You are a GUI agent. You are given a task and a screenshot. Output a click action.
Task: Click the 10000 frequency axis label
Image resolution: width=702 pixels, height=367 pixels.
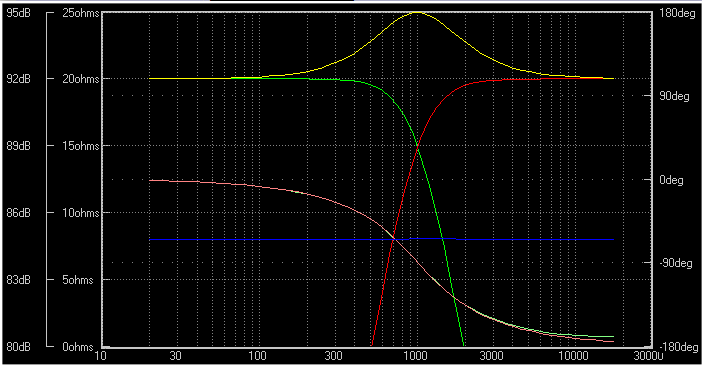(573, 356)
